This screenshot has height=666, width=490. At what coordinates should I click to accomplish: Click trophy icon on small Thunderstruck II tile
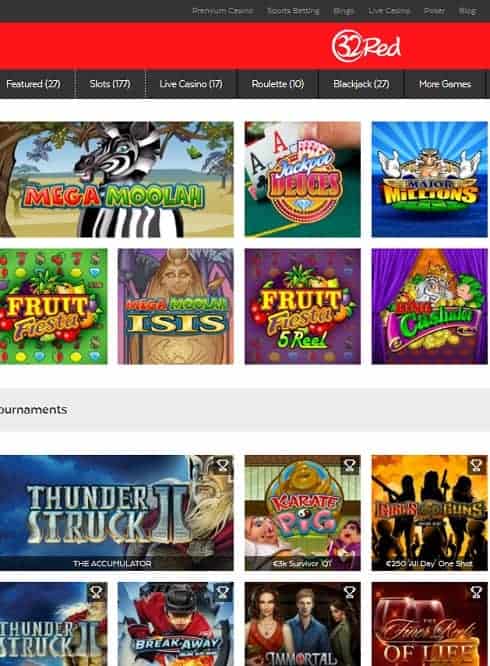(x=96, y=592)
